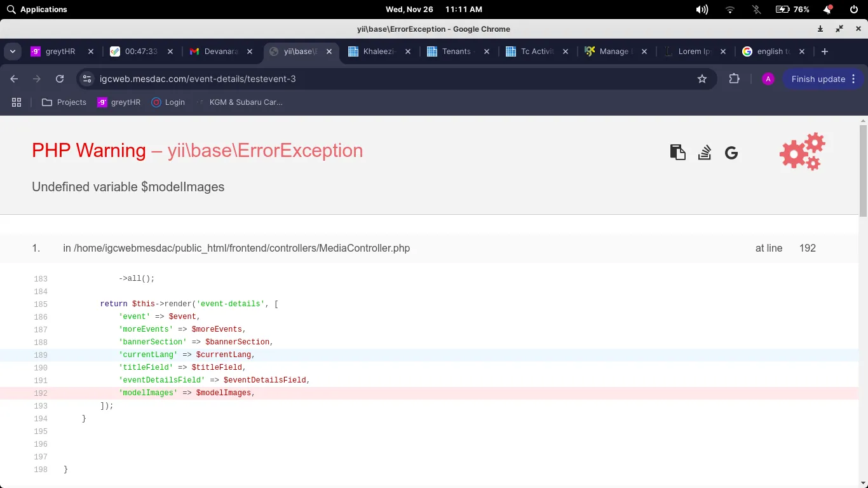Bookmark this page with the star icon

pos(702,79)
